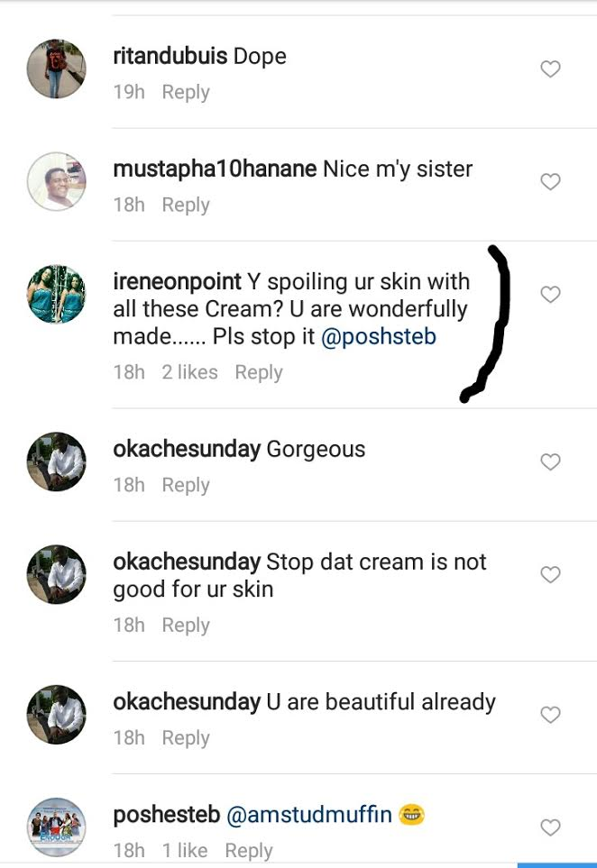This screenshot has width=597, height=868.
Task: Reply to mustapha10hanane's comment
Action: (x=185, y=205)
